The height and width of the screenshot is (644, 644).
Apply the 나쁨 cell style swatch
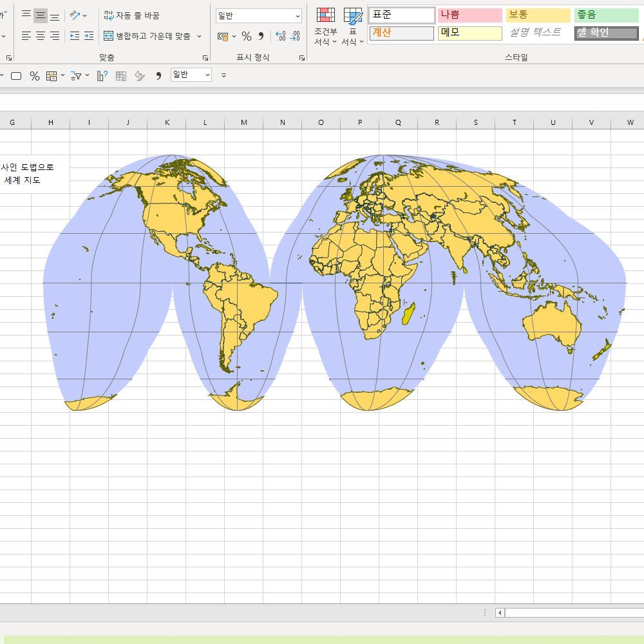[x=469, y=15]
